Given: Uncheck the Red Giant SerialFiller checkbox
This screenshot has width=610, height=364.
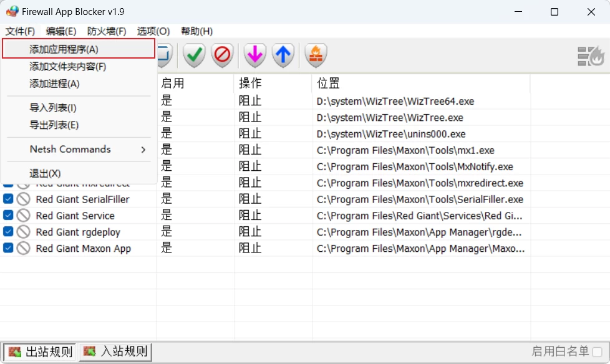Looking at the screenshot, I should [x=8, y=199].
